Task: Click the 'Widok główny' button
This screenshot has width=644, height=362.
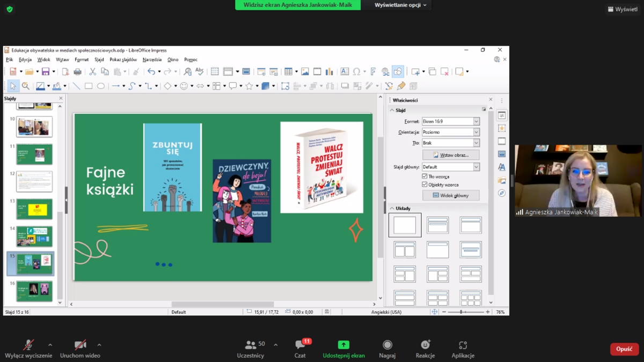Action: pos(451,196)
